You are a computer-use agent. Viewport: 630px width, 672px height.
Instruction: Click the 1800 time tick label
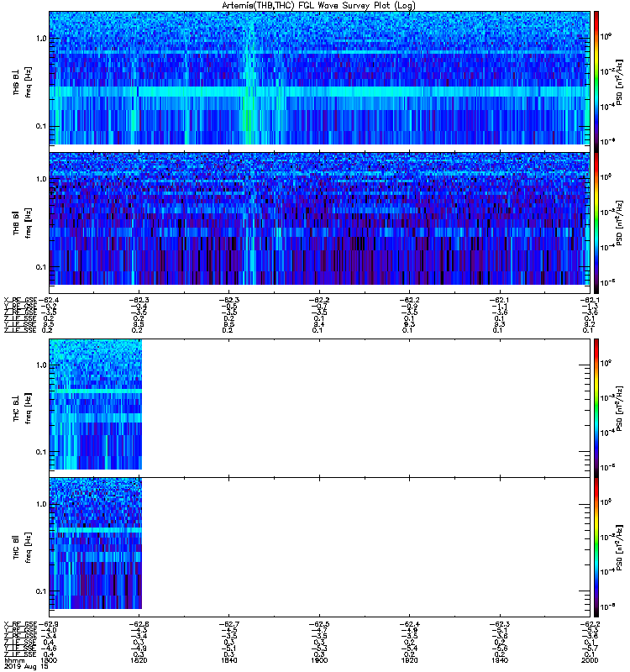pos(49,660)
